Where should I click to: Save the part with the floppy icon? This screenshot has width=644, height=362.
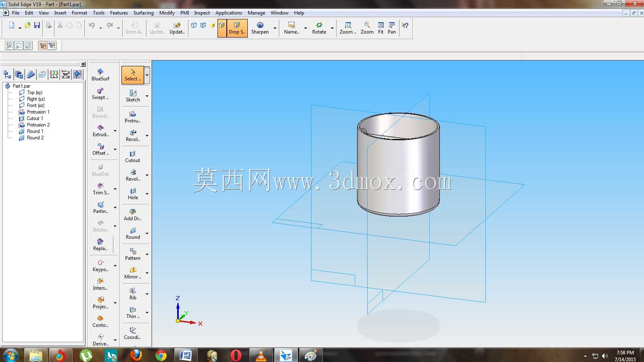click(37, 25)
